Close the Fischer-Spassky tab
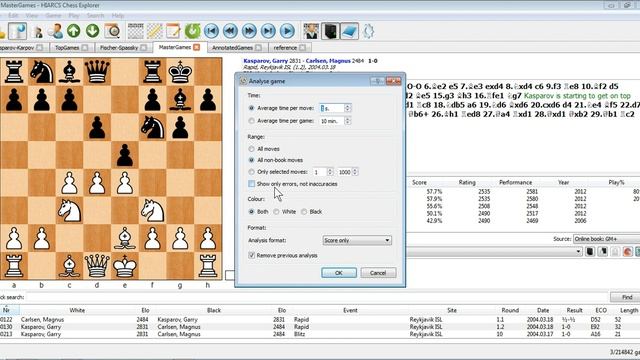 click(144, 48)
